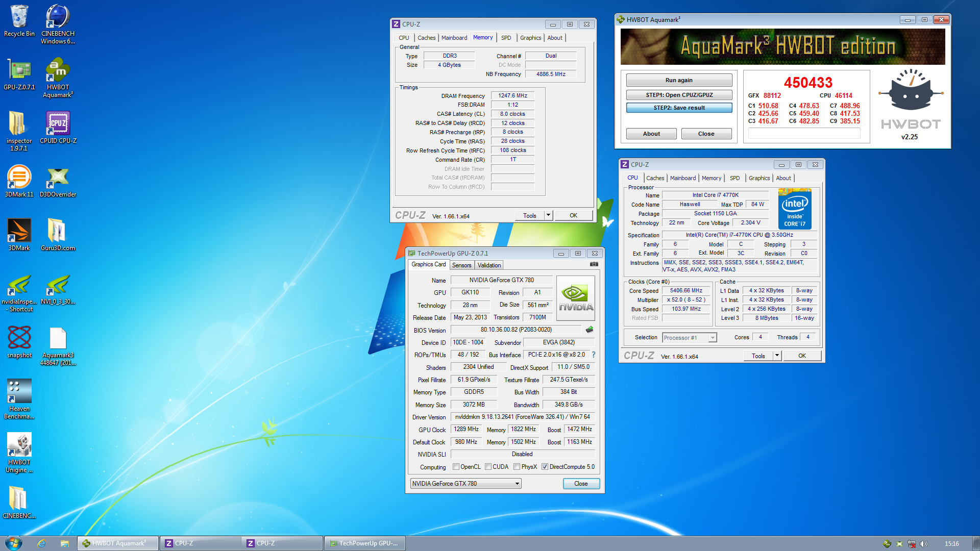Viewport: 980px width, 551px height.
Task: Toggle the DirectCompute 5.0 checkbox
Action: (x=545, y=467)
